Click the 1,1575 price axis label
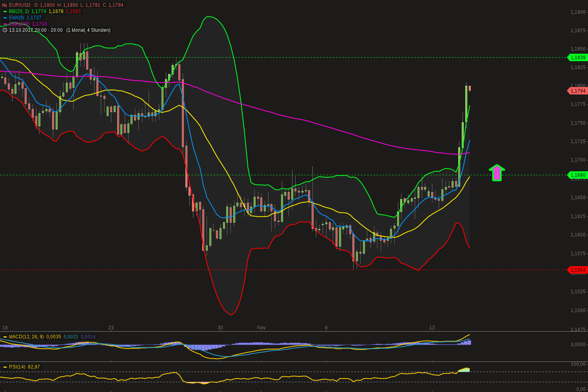Screen dimensions: 588x392 pos(578,254)
